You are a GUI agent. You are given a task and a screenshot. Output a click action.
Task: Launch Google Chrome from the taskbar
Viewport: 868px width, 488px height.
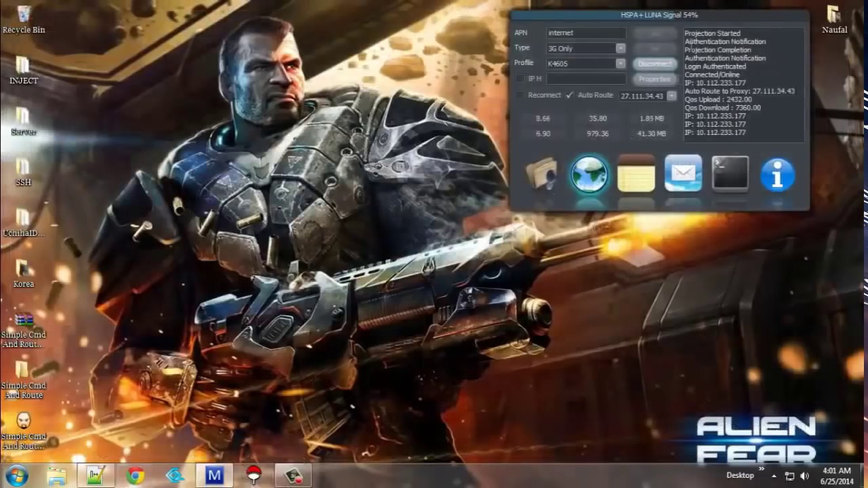(x=135, y=476)
